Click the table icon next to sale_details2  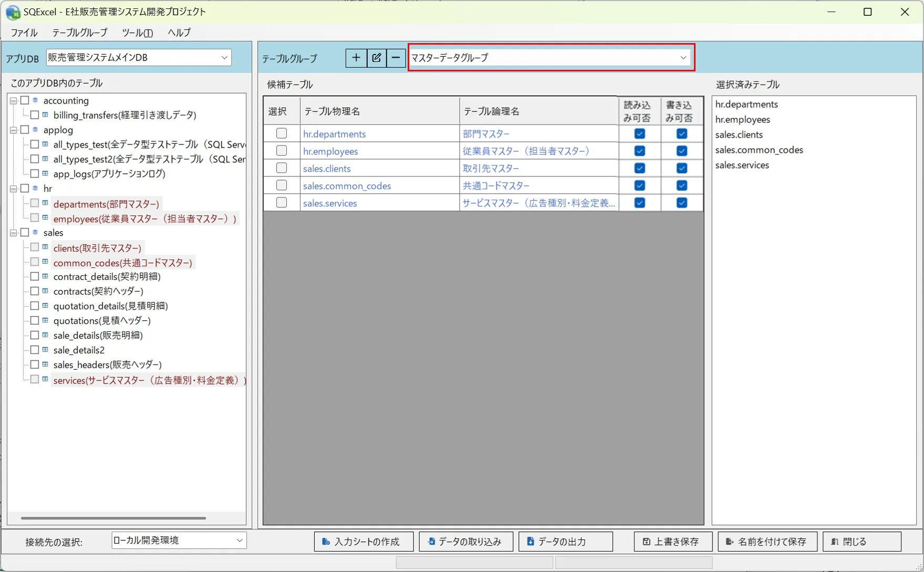[46, 349]
